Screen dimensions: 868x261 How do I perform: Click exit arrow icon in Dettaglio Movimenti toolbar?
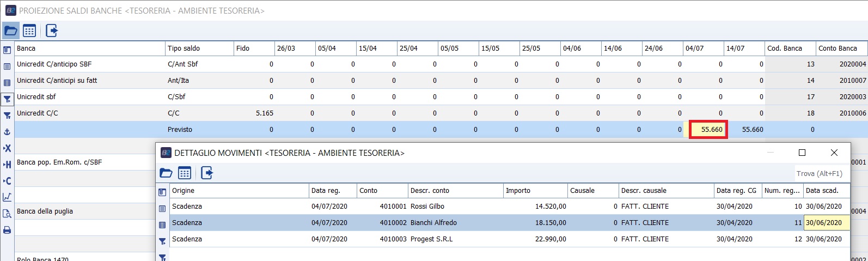207,173
